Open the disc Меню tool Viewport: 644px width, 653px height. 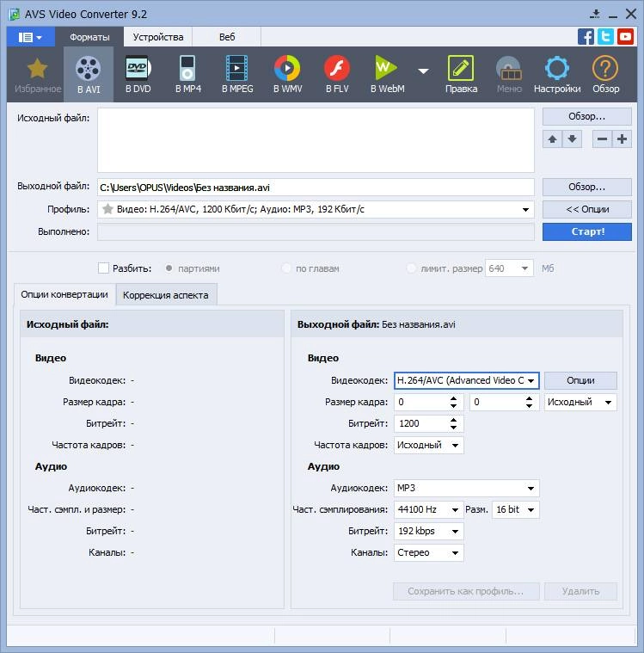tap(509, 74)
